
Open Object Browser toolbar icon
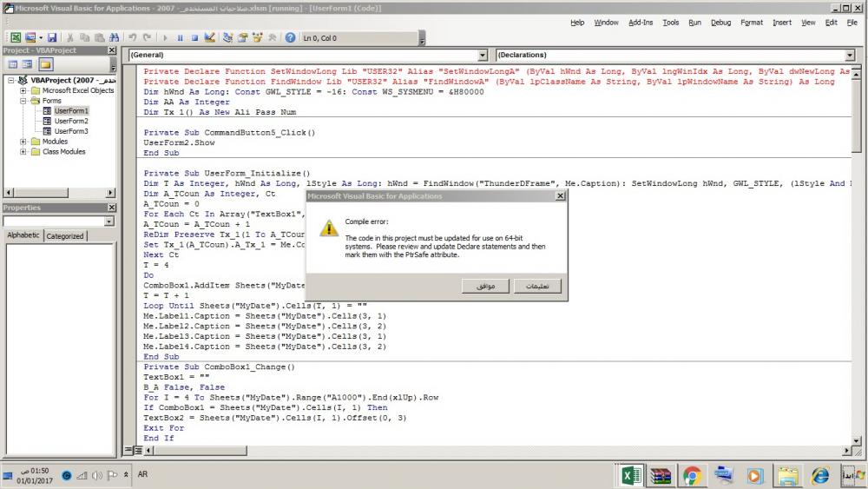click(257, 37)
